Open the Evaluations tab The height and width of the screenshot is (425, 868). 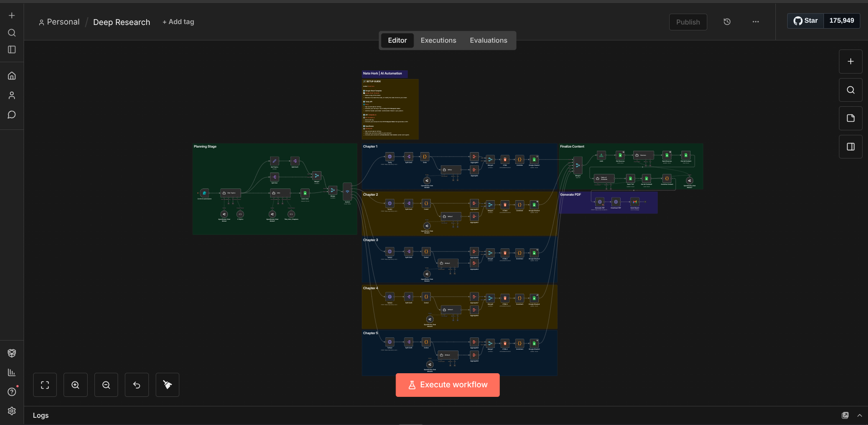point(488,40)
